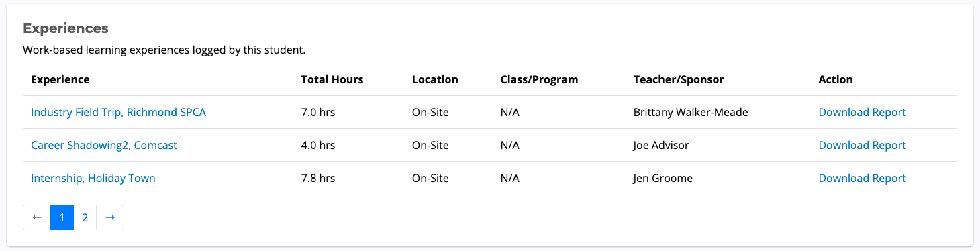980x251 pixels.
Task: Download report for Comcast career shadowing
Action: [862, 145]
